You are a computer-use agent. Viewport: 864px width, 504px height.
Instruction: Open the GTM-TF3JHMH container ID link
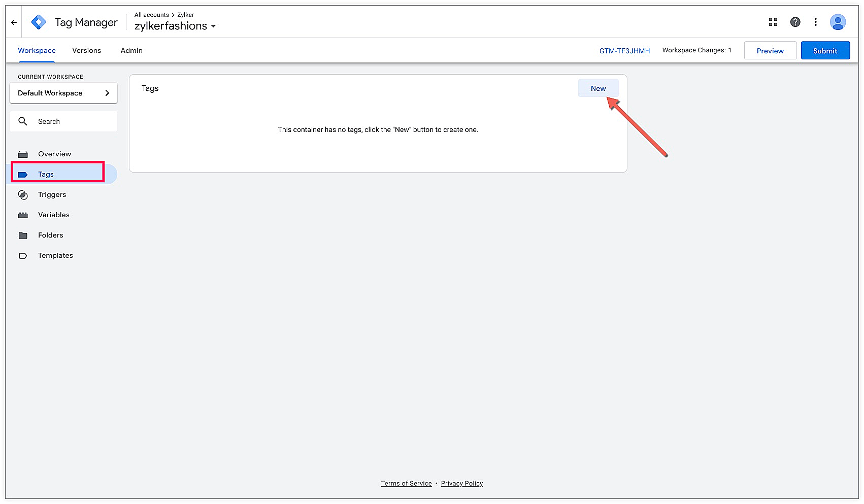click(x=624, y=51)
